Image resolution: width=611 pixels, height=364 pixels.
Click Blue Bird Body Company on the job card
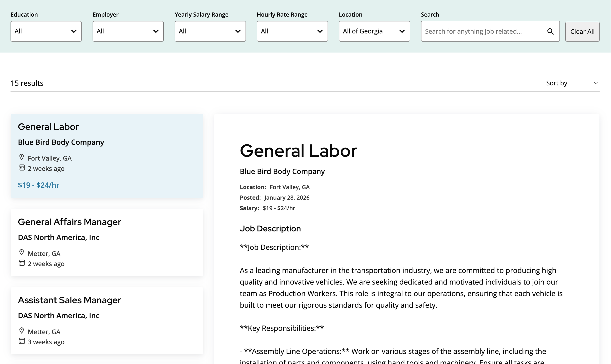point(61,142)
